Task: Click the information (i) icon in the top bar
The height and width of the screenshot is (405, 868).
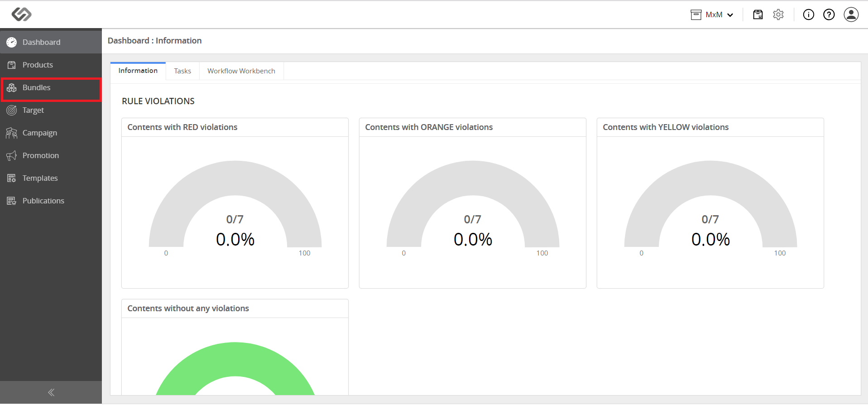Action: [x=809, y=14]
